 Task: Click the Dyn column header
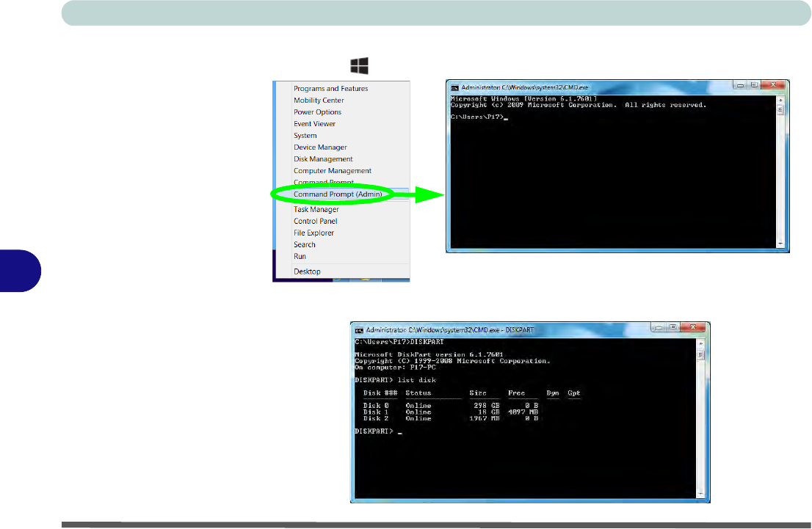pyautogui.click(x=553, y=393)
